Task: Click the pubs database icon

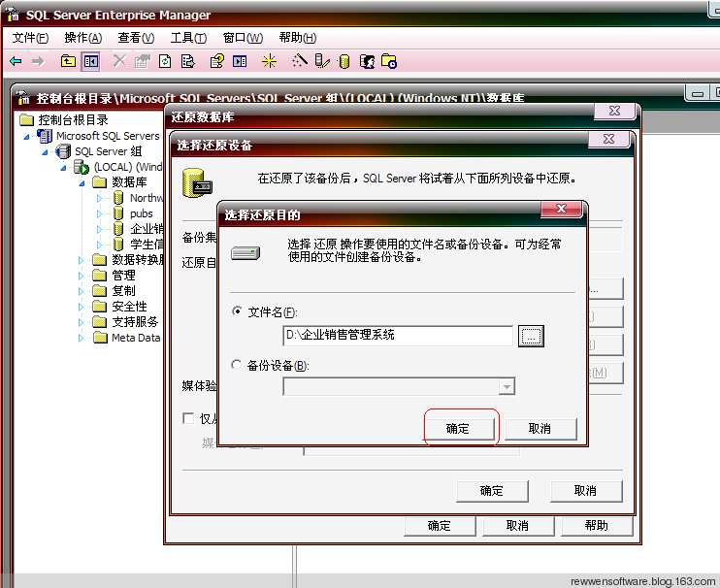Action: [118, 213]
